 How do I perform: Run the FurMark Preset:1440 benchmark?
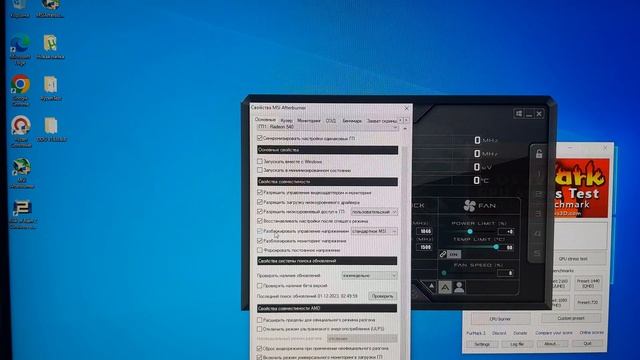click(588, 283)
